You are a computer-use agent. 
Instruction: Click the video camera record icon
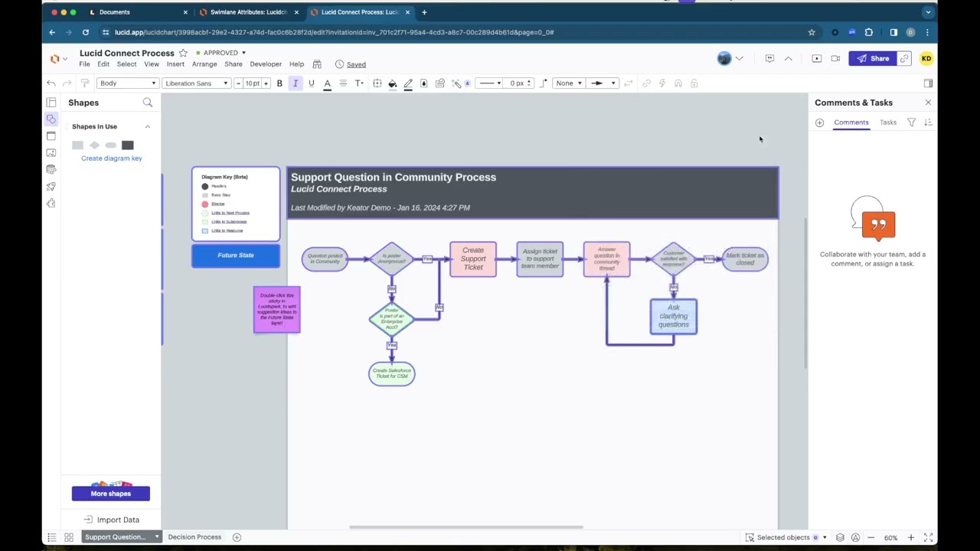click(x=835, y=59)
